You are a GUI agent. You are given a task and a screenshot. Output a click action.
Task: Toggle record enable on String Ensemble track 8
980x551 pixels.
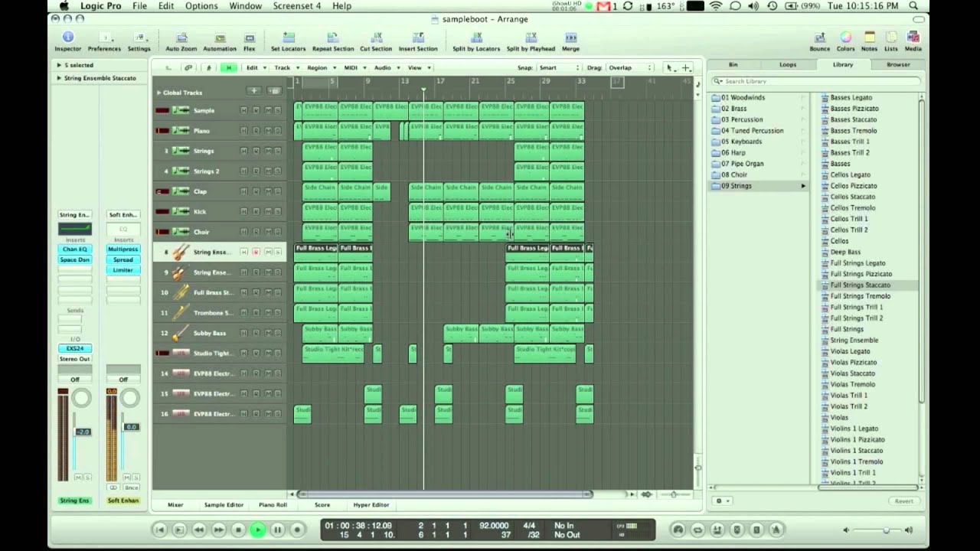(256, 252)
